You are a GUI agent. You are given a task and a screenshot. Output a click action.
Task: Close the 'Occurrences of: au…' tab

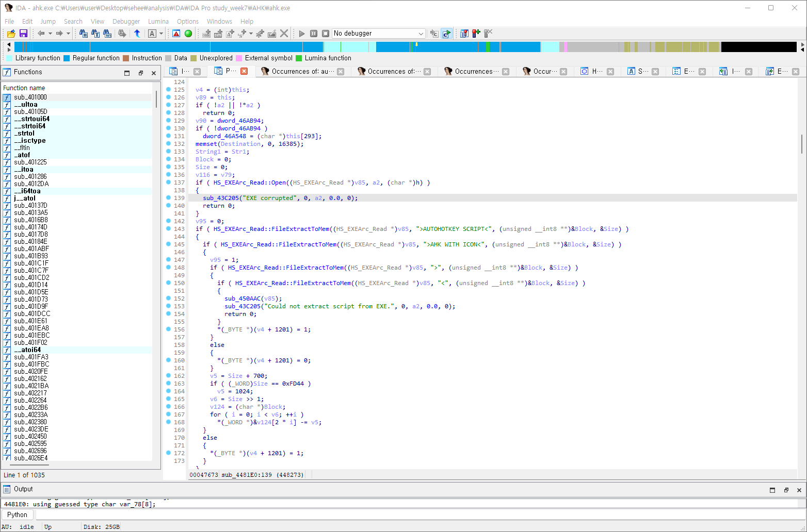pos(341,72)
